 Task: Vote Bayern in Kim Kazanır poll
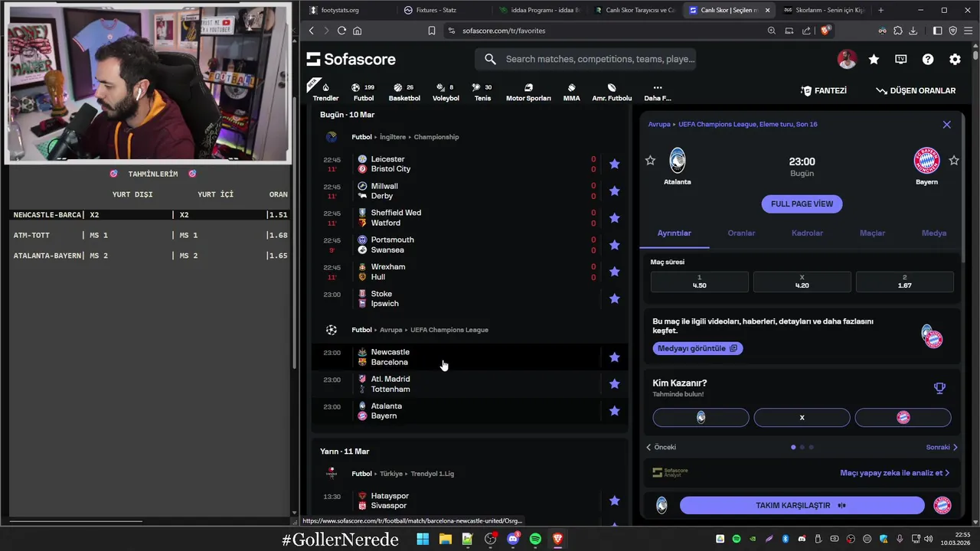[x=903, y=417]
